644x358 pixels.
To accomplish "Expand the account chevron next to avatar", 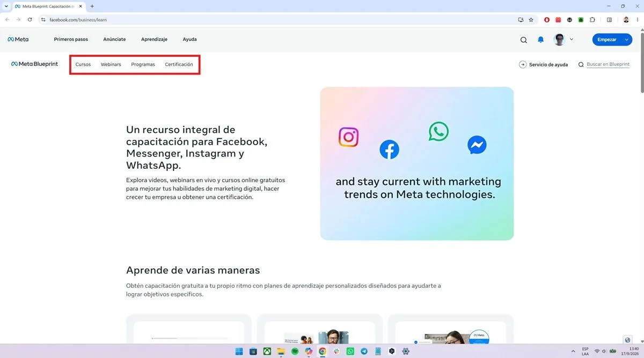I will tap(572, 39).
